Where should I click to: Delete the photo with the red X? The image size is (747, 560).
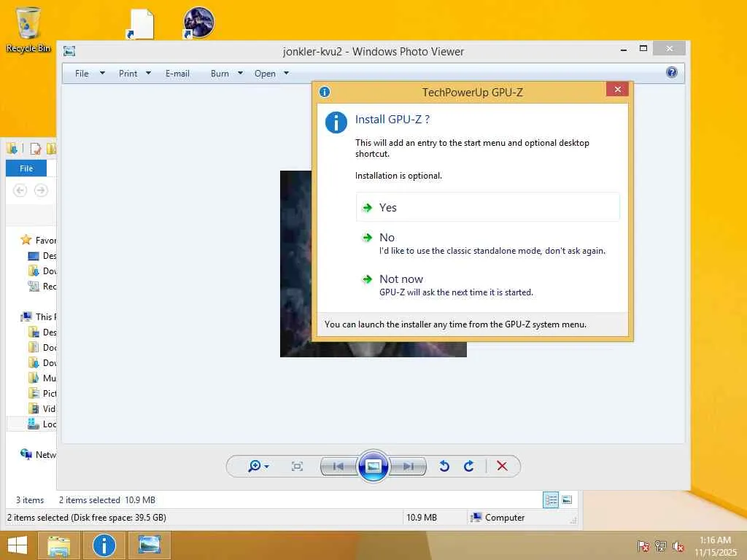[502, 466]
